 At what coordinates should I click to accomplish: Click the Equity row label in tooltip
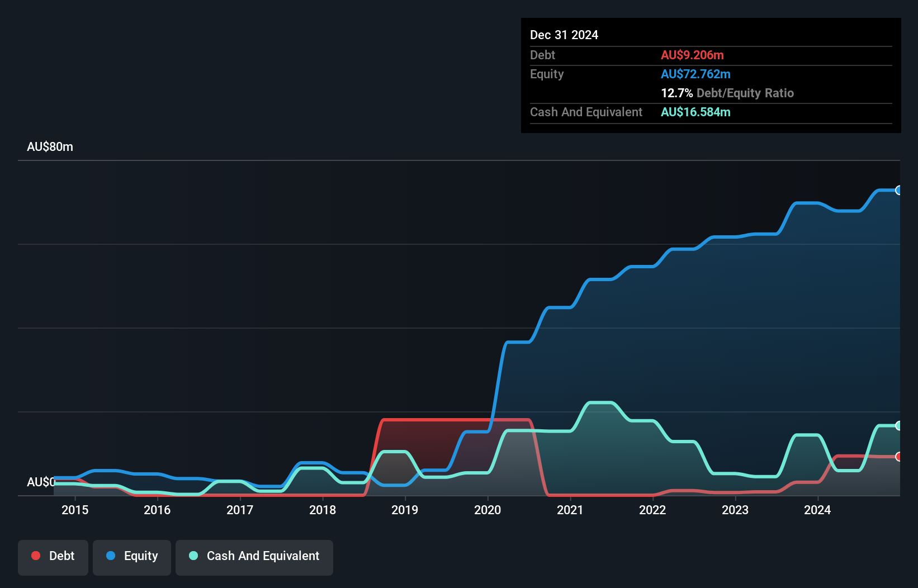point(547,74)
